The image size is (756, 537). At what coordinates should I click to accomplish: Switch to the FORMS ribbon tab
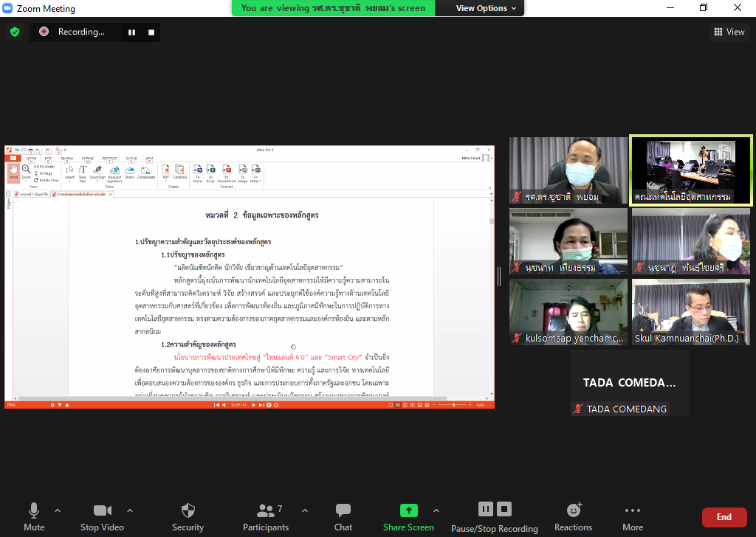point(88,159)
